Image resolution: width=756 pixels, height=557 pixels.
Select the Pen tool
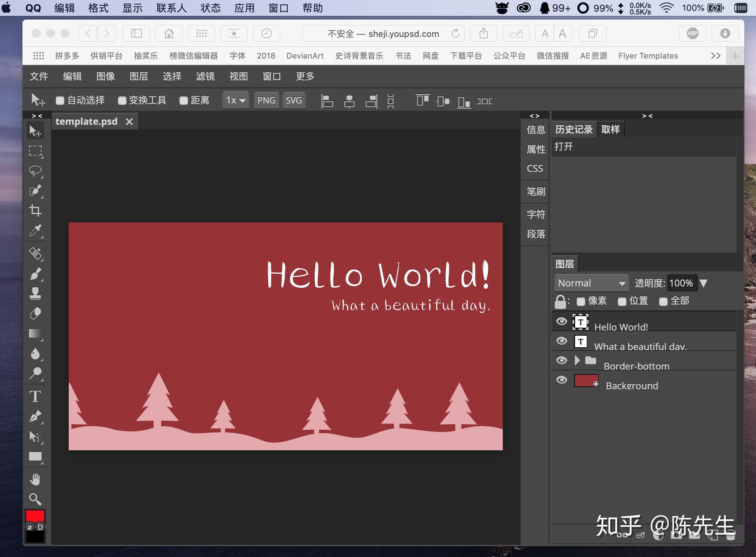35,417
